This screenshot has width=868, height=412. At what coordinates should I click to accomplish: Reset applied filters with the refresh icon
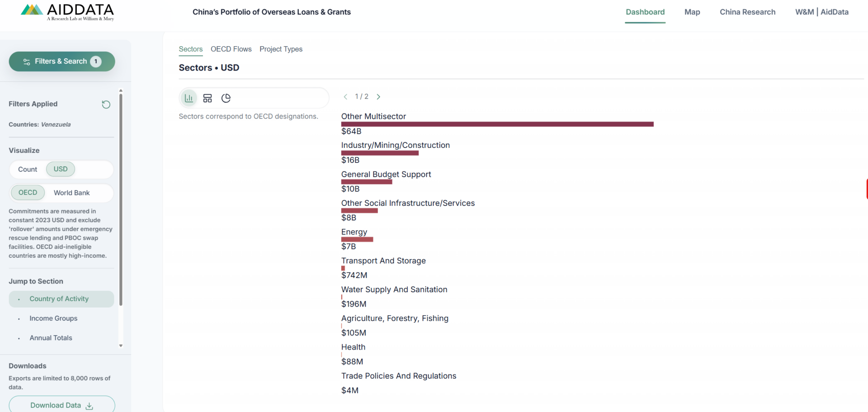pos(106,104)
